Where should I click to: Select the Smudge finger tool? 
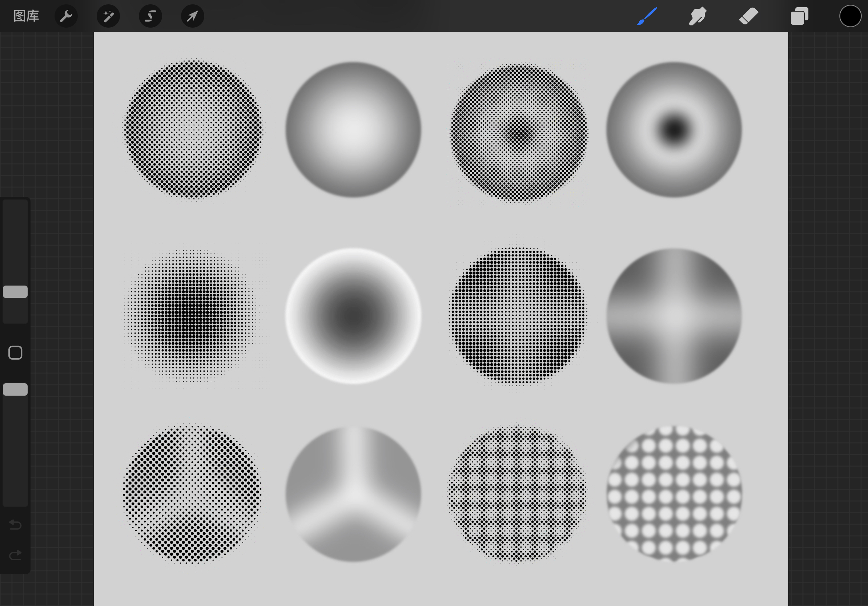pos(698,16)
